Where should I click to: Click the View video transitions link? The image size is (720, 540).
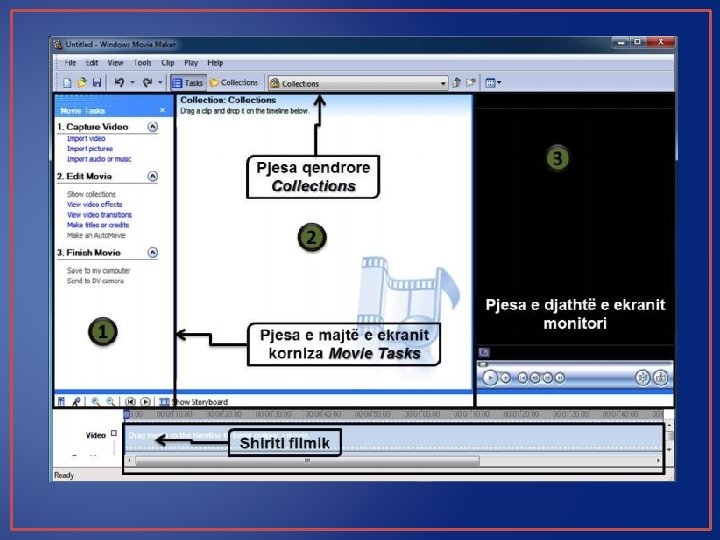pos(99,215)
